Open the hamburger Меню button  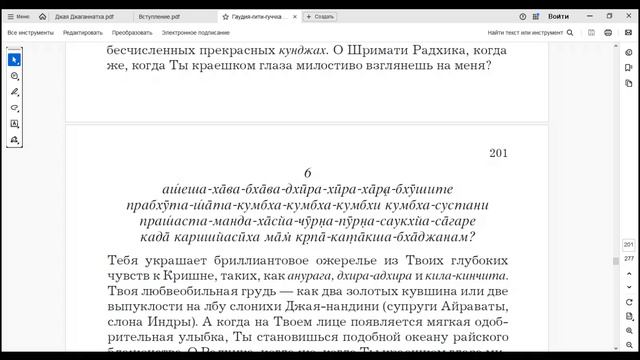point(18,17)
